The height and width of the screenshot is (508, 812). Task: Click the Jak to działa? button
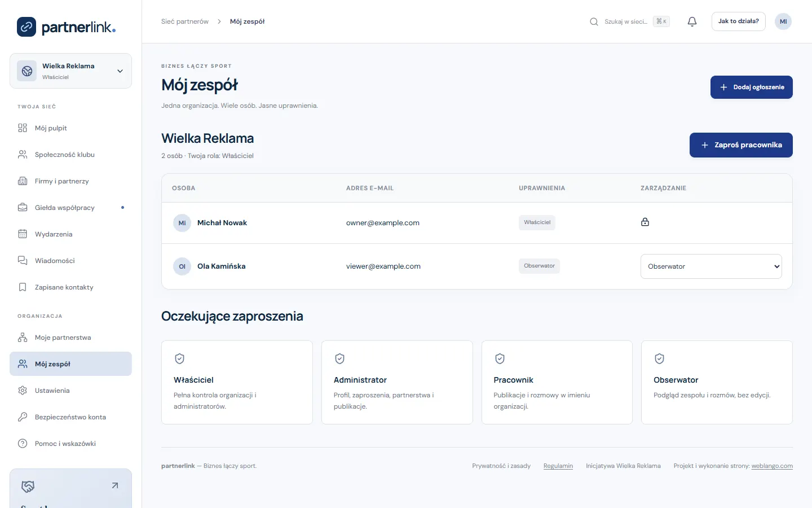point(738,21)
